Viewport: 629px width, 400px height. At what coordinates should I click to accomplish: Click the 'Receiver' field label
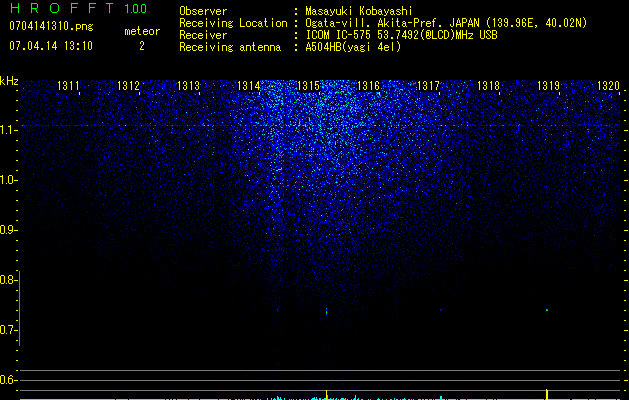[x=203, y=35]
